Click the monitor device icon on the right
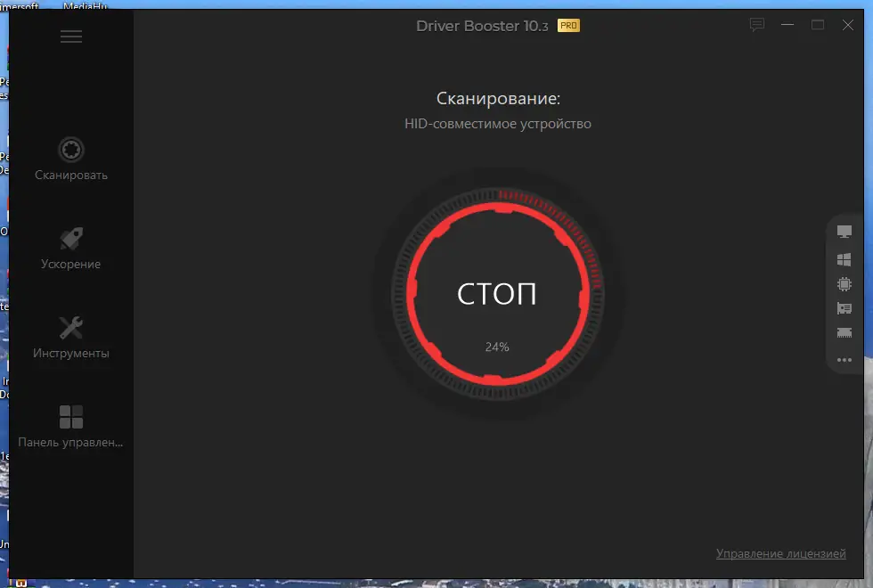The height and width of the screenshot is (588, 873). tap(844, 231)
